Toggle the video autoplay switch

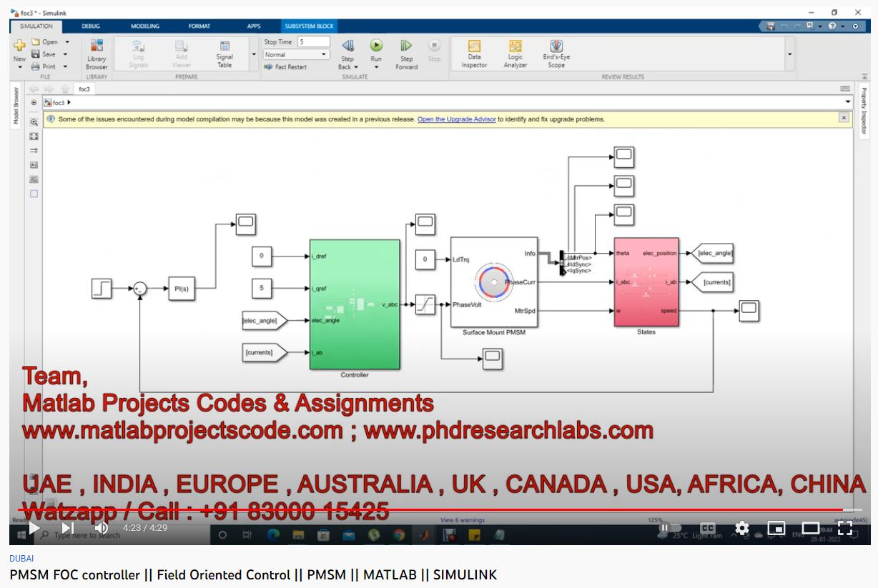pos(671,528)
